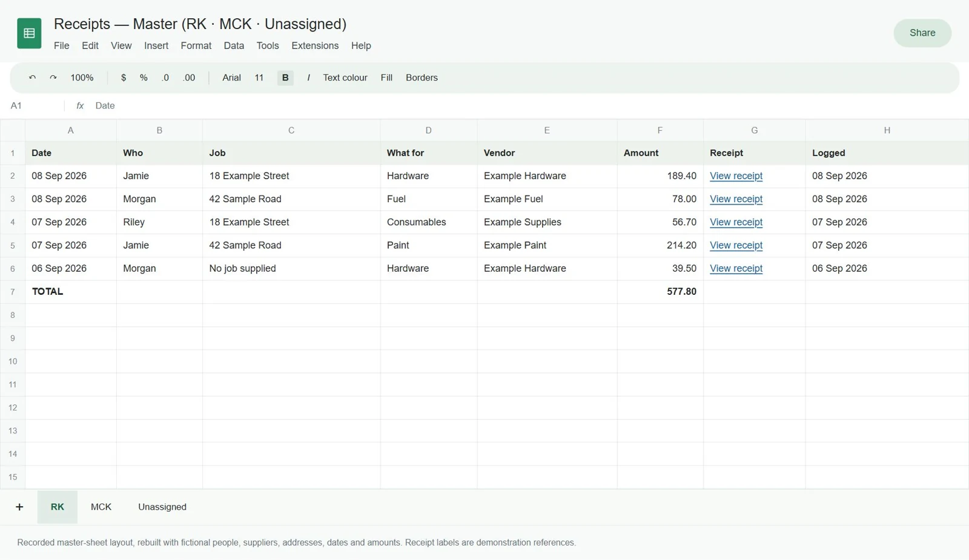Click the 'Riley' cell
The image size is (969, 560).
pyautogui.click(x=159, y=222)
